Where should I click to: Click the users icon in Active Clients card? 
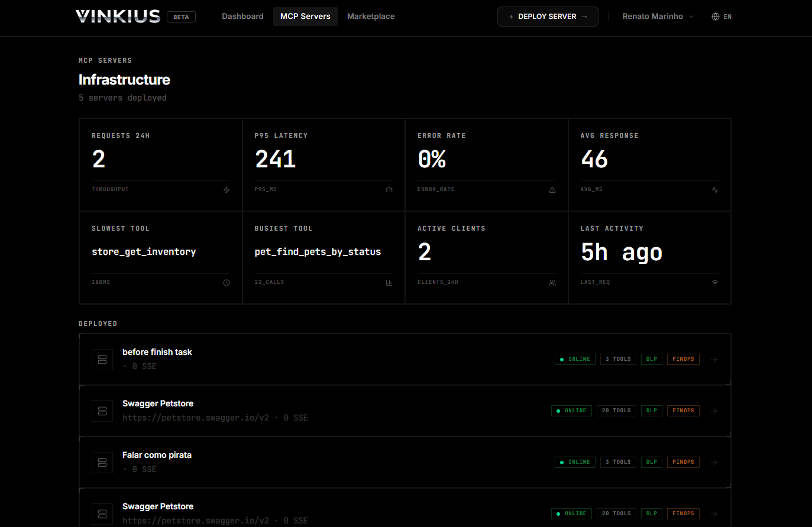(552, 283)
